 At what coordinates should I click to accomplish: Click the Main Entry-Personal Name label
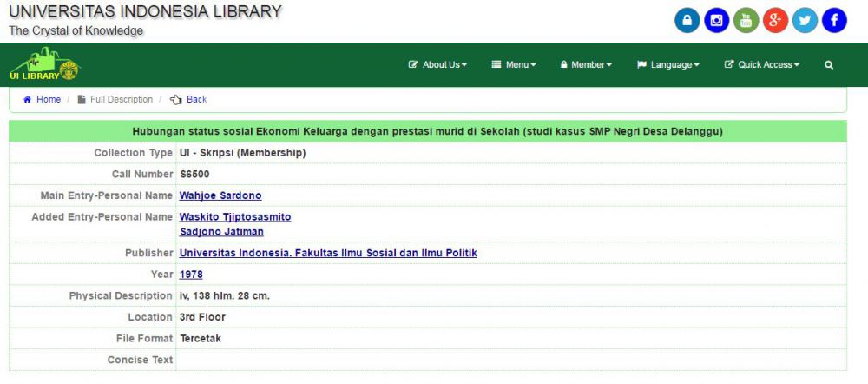pyautogui.click(x=107, y=195)
